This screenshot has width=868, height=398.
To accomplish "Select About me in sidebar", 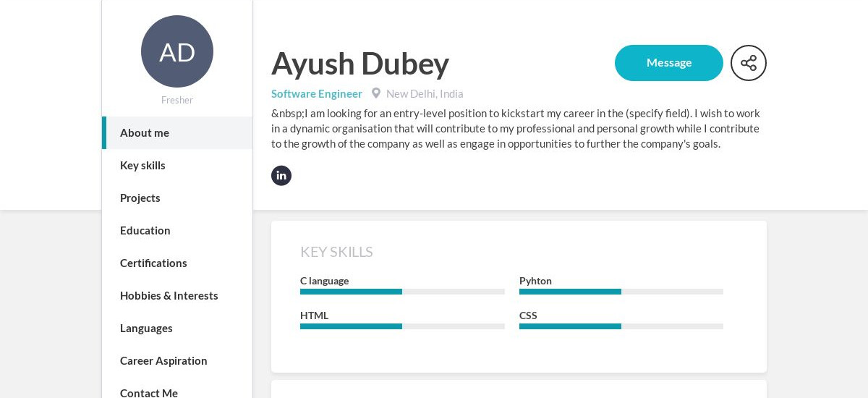I will click(177, 133).
